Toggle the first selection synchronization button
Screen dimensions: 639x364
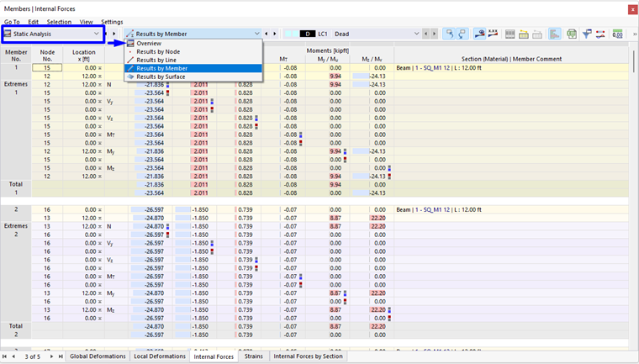pyautogui.click(x=449, y=34)
